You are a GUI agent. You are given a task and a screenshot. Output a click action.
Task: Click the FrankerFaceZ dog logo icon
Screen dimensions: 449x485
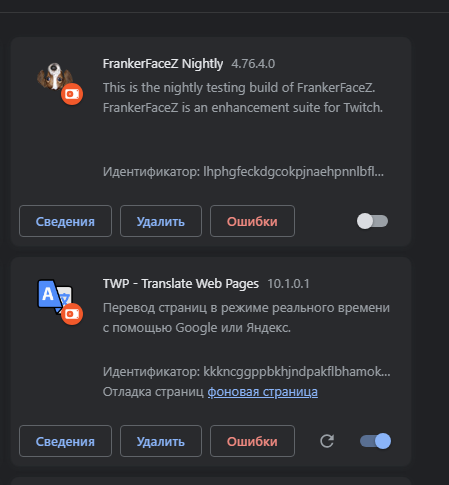[55, 77]
